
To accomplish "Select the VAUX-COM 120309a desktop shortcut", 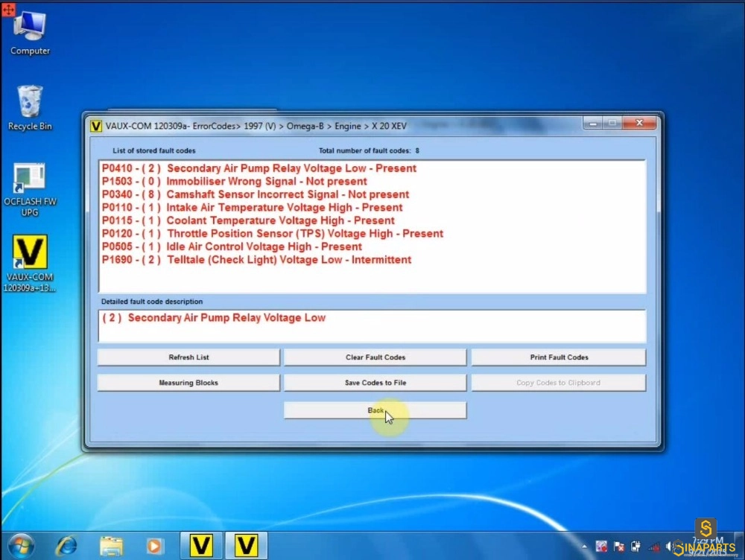I will pyautogui.click(x=30, y=263).
